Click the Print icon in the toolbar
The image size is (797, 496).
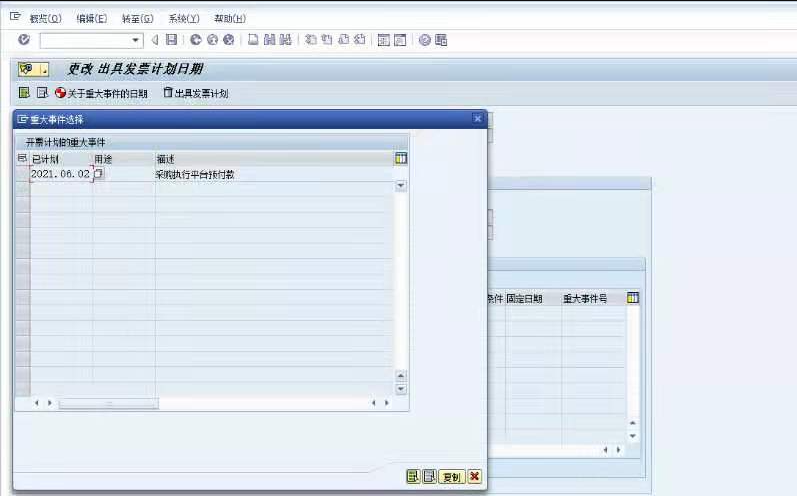[253, 40]
